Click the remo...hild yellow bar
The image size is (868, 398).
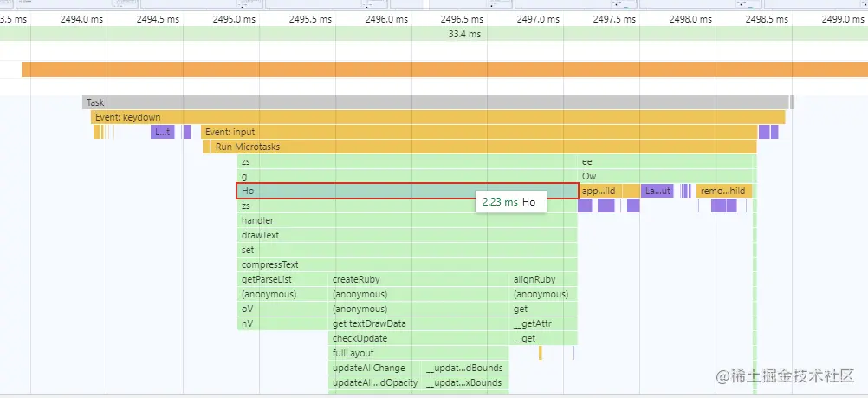[724, 191]
